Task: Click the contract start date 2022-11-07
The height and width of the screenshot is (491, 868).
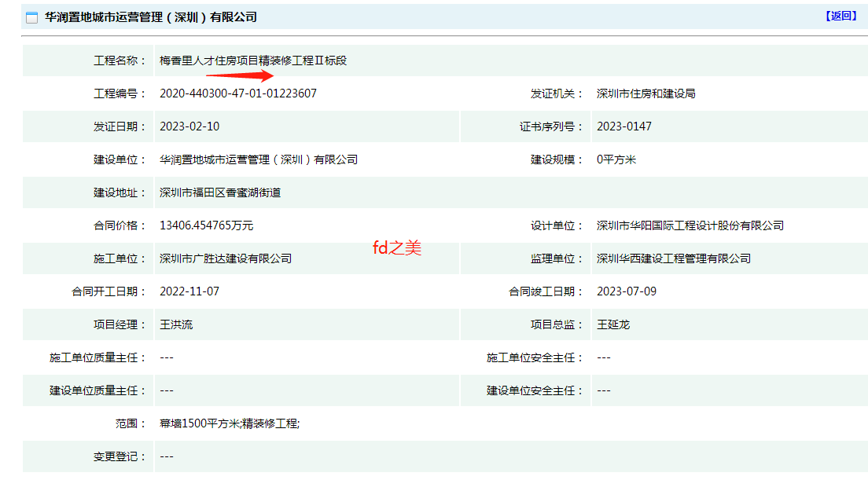Action: point(189,291)
